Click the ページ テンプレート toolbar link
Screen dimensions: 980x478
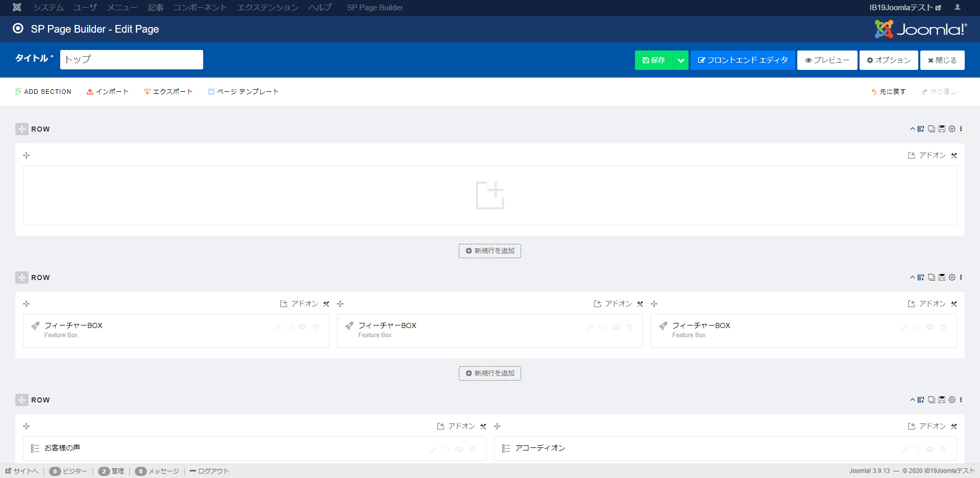243,92
